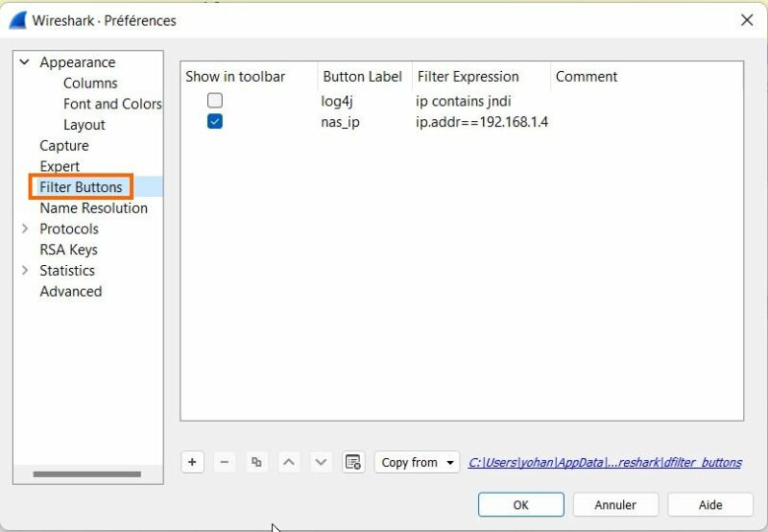Add a new filter button with plus icon
The width and height of the screenshot is (768, 532).
192,462
